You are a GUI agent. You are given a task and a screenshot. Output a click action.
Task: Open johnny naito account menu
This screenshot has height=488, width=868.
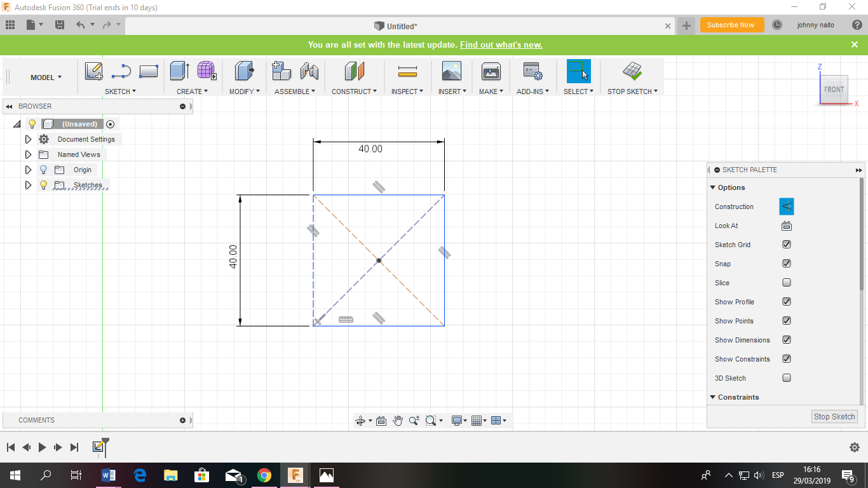pos(815,25)
